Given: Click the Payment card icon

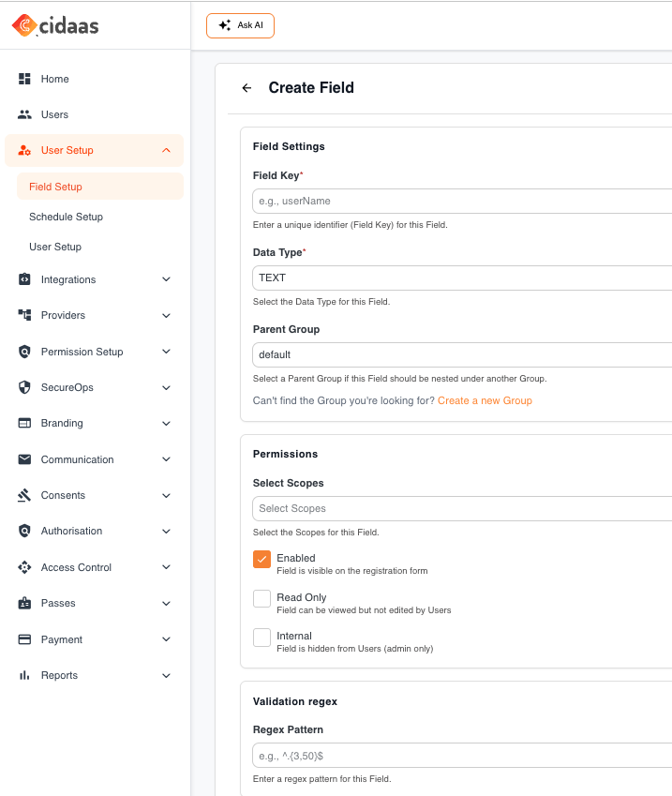Looking at the screenshot, I should 24,639.
